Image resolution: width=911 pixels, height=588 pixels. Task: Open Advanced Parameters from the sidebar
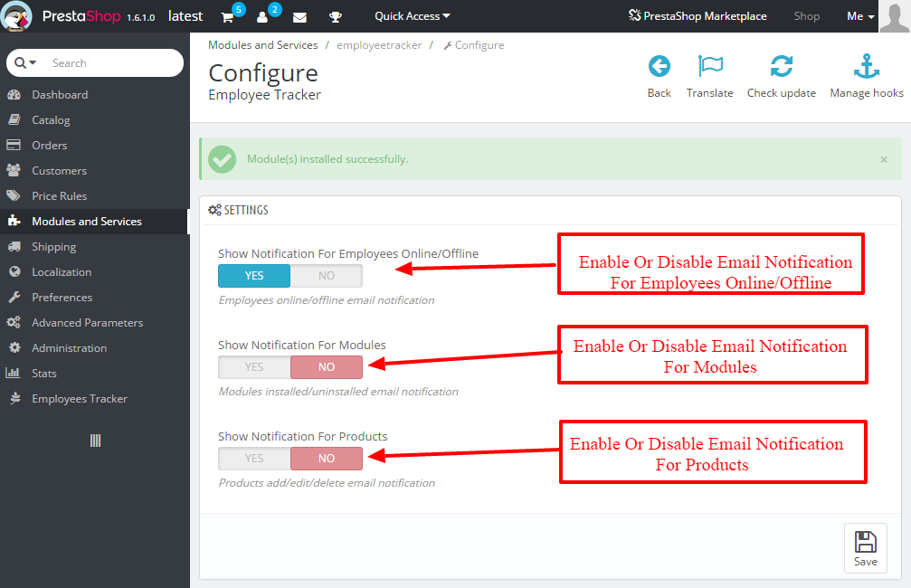point(87,322)
